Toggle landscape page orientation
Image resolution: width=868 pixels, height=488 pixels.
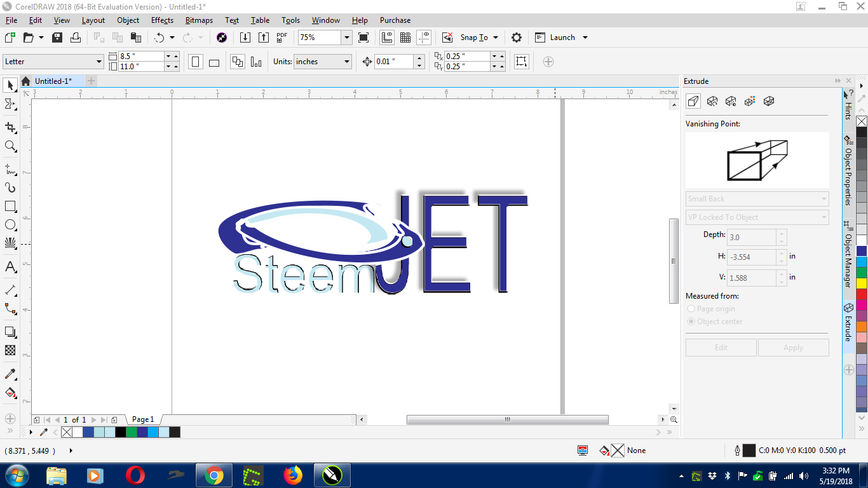tap(214, 62)
